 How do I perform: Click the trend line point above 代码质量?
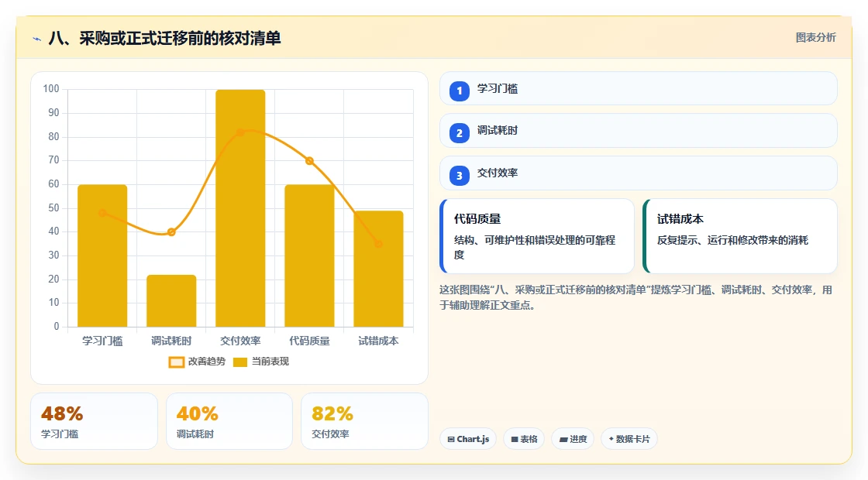pos(309,161)
